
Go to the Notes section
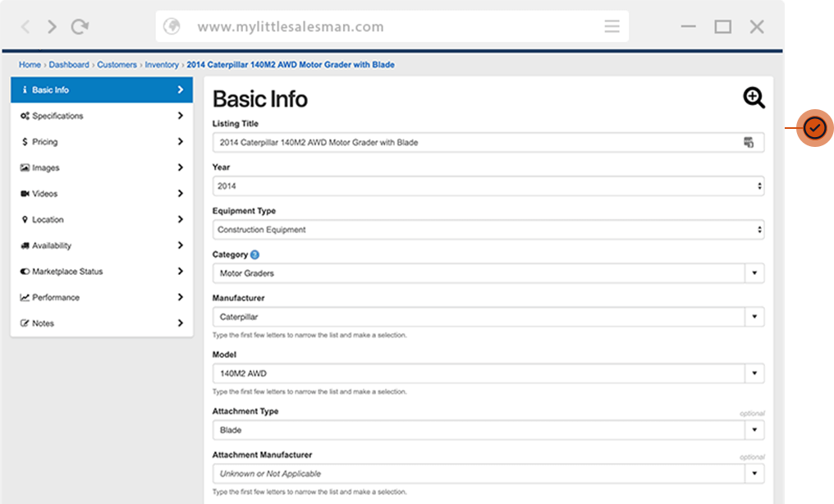102,323
